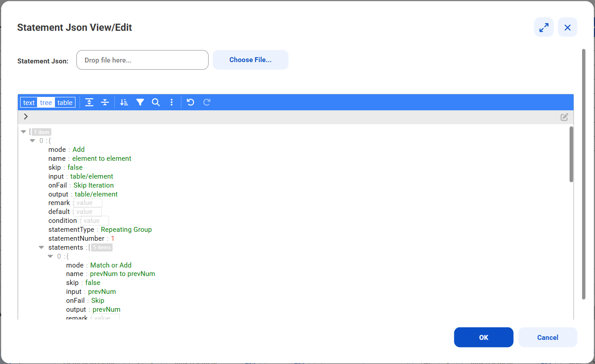The height and width of the screenshot is (364, 595).
Task: Click the nested onFail value 'Skip'
Action: [x=98, y=301]
